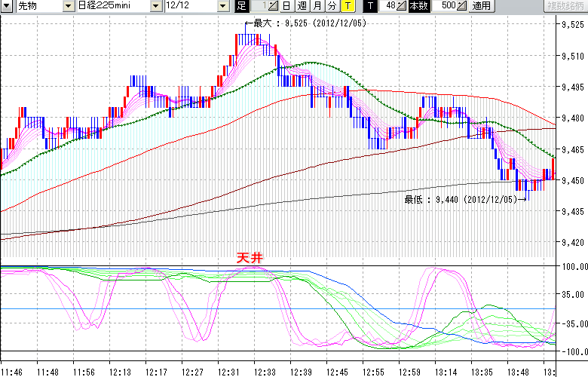Open the 12/12 contract month dropdown
Viewport: 588px width, 377px height.
[x=223, y=6]
